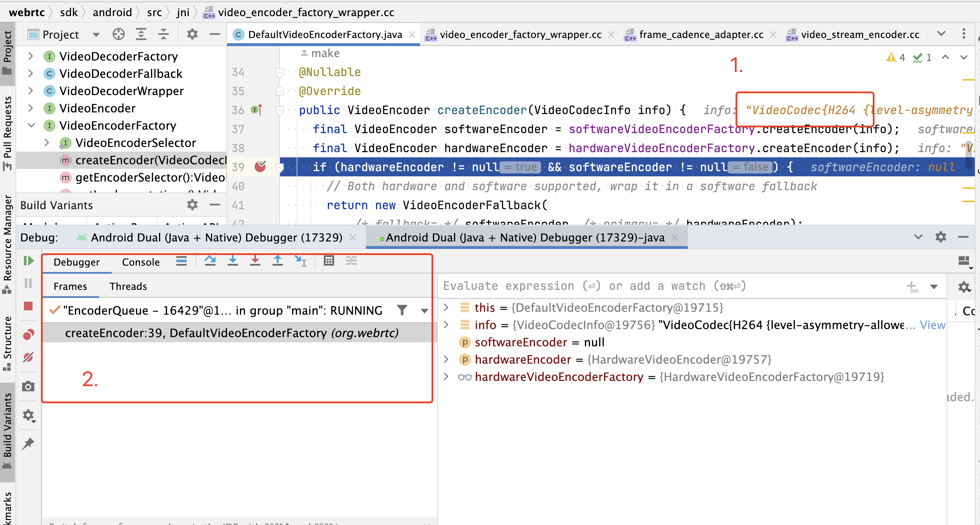Open debug sidebar settings gear
The height and width of the screenshot is (525, 980).
point(29,416)
